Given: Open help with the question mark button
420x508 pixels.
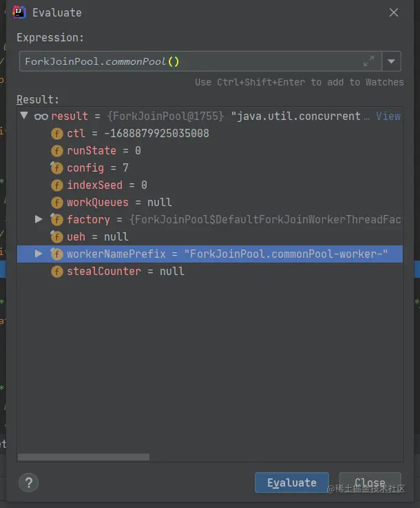Looking at the screenshot, I should coord(28,482).
